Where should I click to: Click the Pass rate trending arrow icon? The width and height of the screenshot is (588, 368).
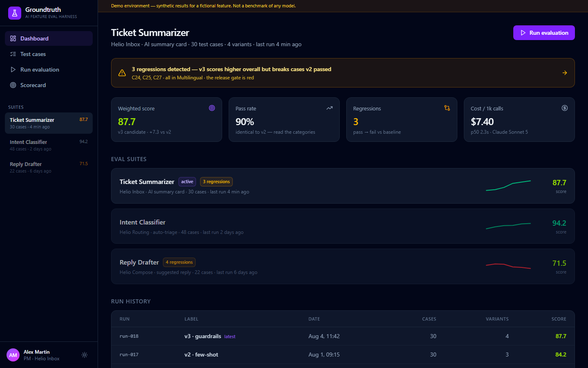pos(330,108)
